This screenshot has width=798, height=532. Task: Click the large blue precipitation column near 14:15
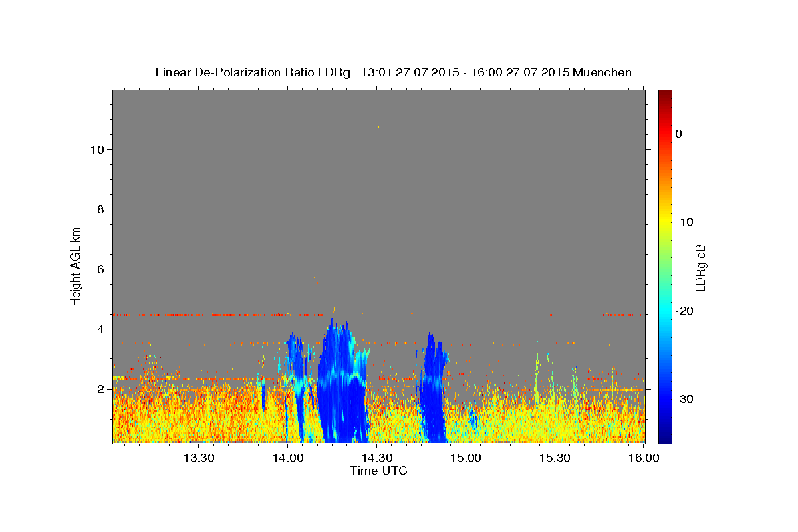click(x=342, y=380)
